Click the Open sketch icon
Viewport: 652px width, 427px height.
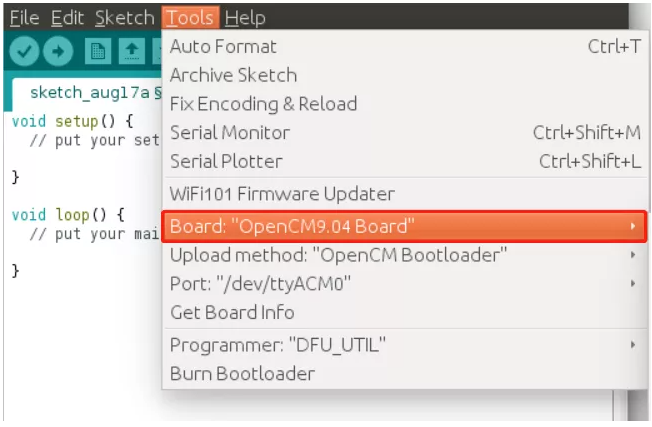point(130,51)
